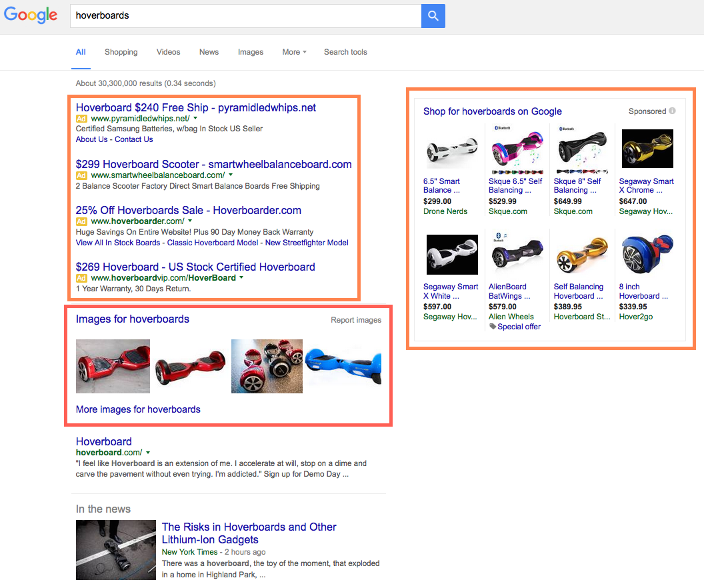Open the Segaway Smart X White image
The height and width of the screenshot is (588, 704).
pyautogui.click(x=452, y=255)
